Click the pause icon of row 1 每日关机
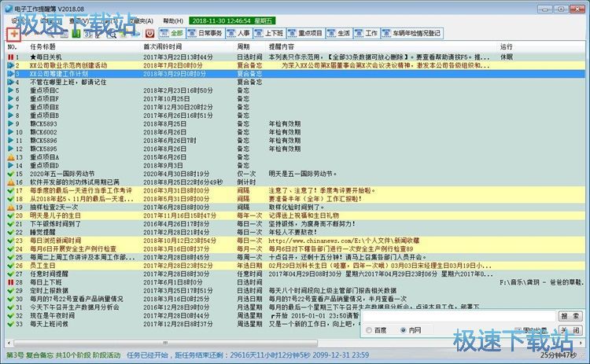The image size is (590, 364). coord(10,57)
